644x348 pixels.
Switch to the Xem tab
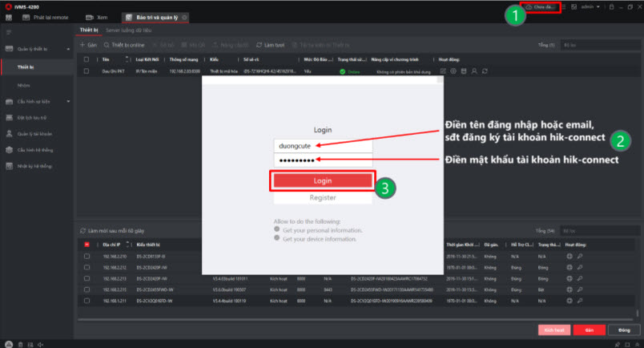pos(97,16)
